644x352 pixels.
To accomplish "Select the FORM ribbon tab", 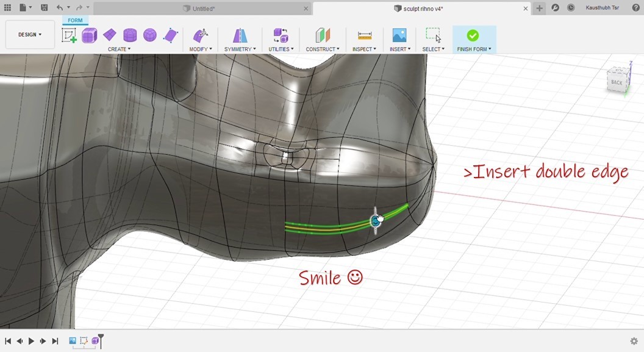I will (75, 20).
